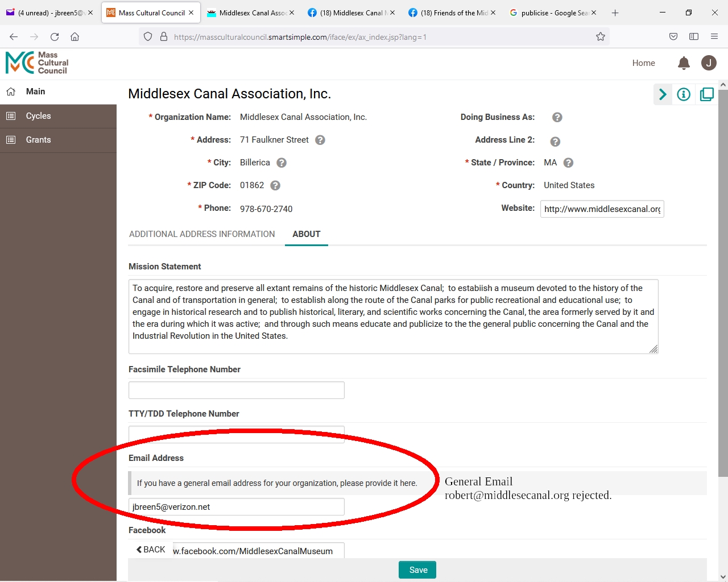Bookmark this page with the star icon
The image size is (728, 582).
(601, 37)
